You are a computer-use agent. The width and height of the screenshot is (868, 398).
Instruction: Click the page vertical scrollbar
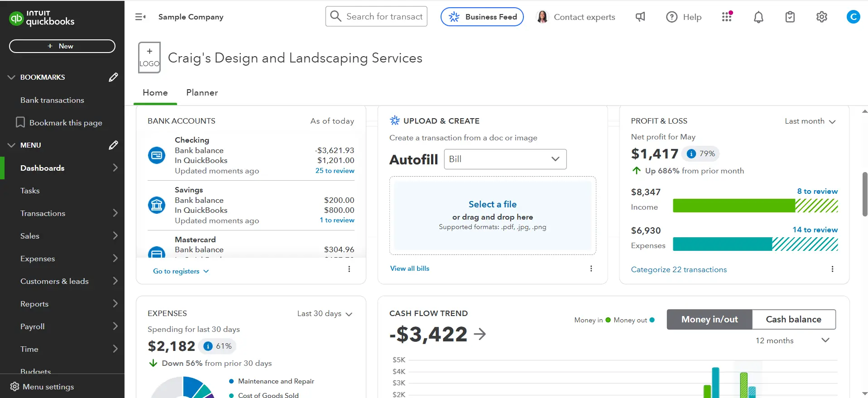tap(865, 195)
